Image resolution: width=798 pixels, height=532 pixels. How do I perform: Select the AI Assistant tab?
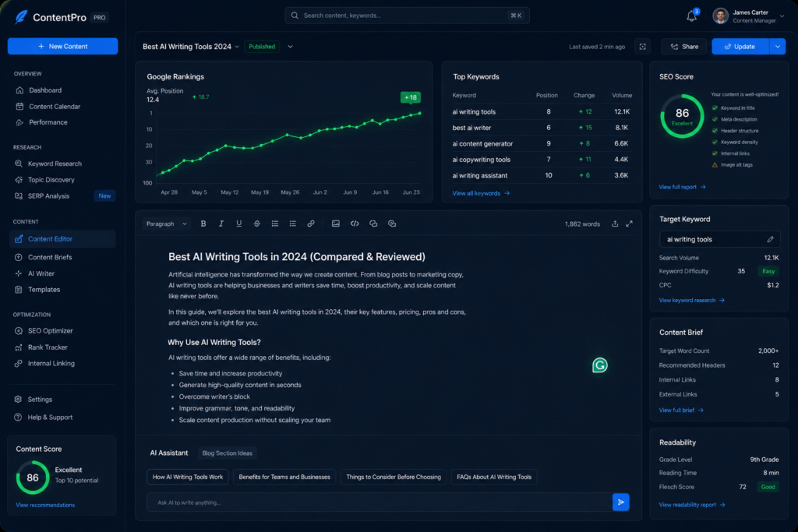tap(169, 453)
